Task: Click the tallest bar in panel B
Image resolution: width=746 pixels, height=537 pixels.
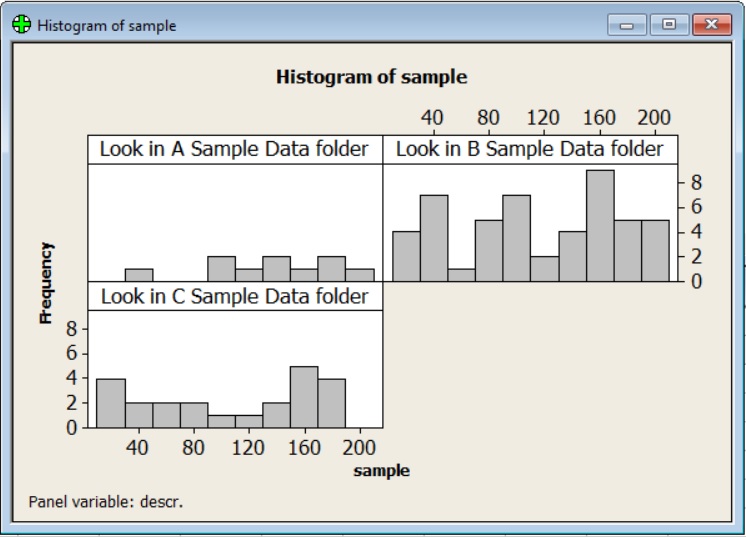Action: 599,226
